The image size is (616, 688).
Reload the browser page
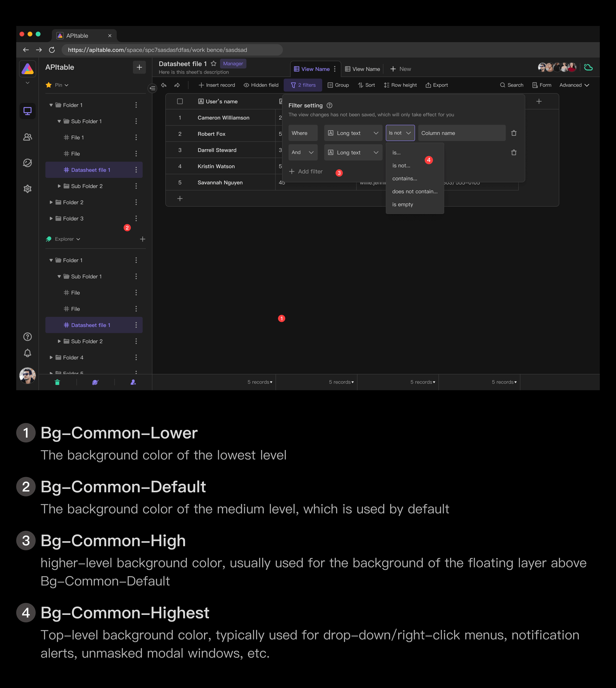[52, 50]
